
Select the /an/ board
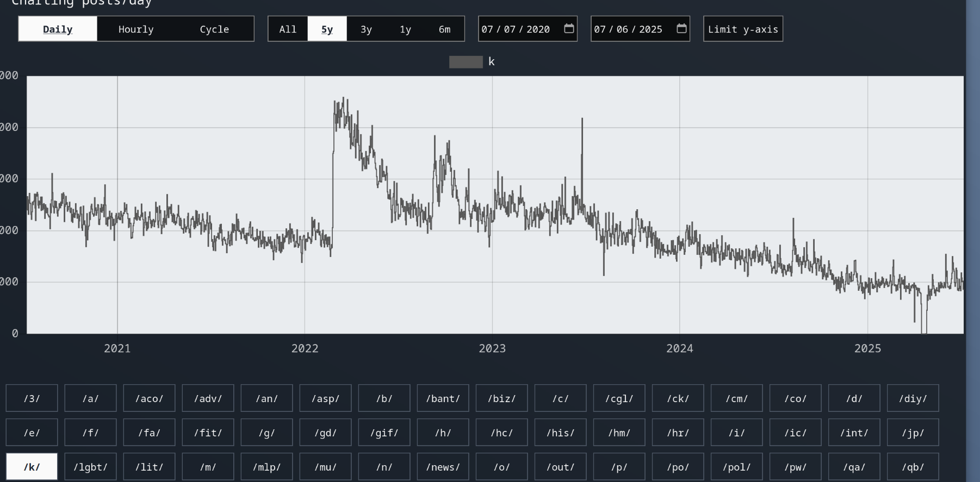pyautogui.click(x=266, y=398)
